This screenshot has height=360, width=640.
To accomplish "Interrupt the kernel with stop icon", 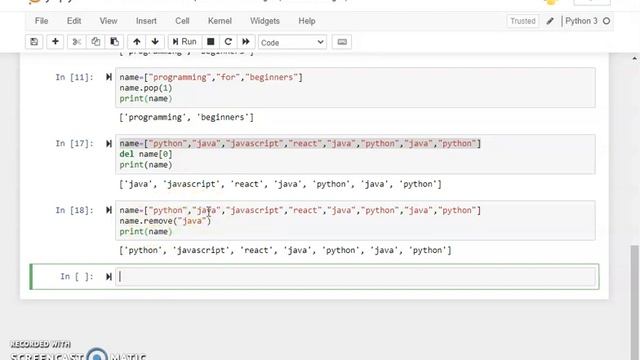I will tap(211, 42).
